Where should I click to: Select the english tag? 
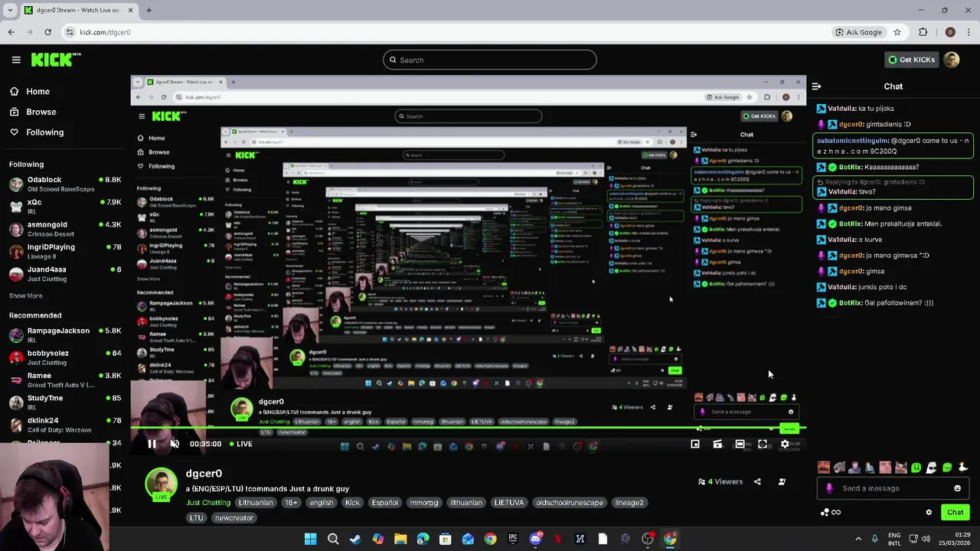pos(322,503)
